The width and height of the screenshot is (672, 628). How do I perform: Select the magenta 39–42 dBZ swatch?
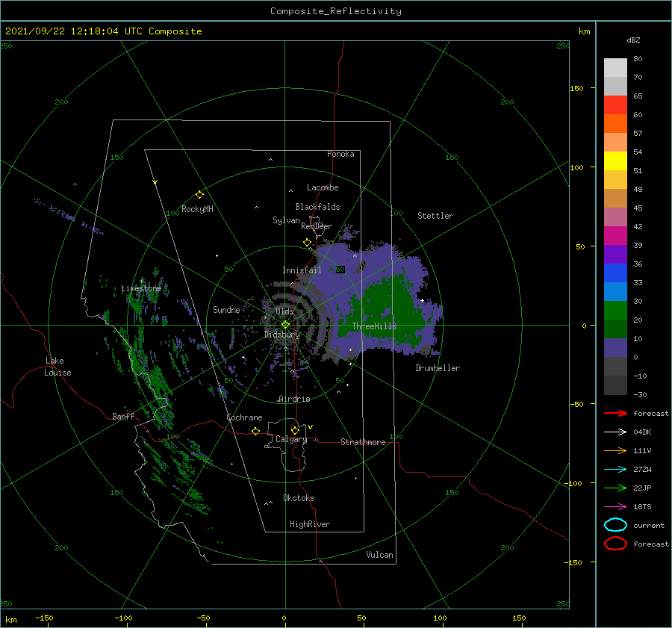[x=615, y=235]
